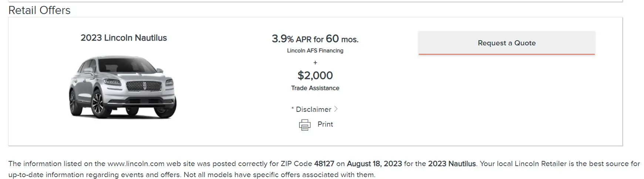Viewport: 644px width, 179px height.
Task: Click the asterisk before Disclaimer
Action: point(293,109)
